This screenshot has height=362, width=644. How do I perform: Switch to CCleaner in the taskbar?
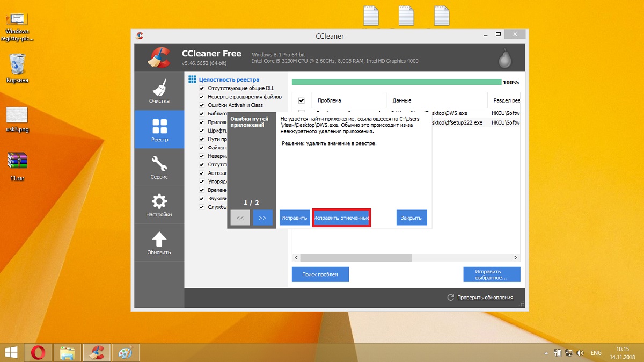(97, 352)
